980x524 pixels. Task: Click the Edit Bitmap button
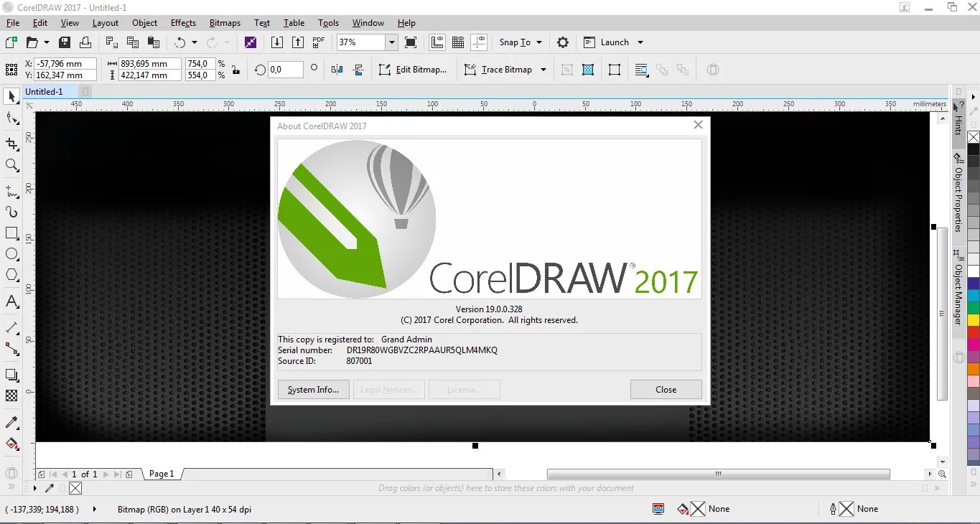click(x=413, y=70)
